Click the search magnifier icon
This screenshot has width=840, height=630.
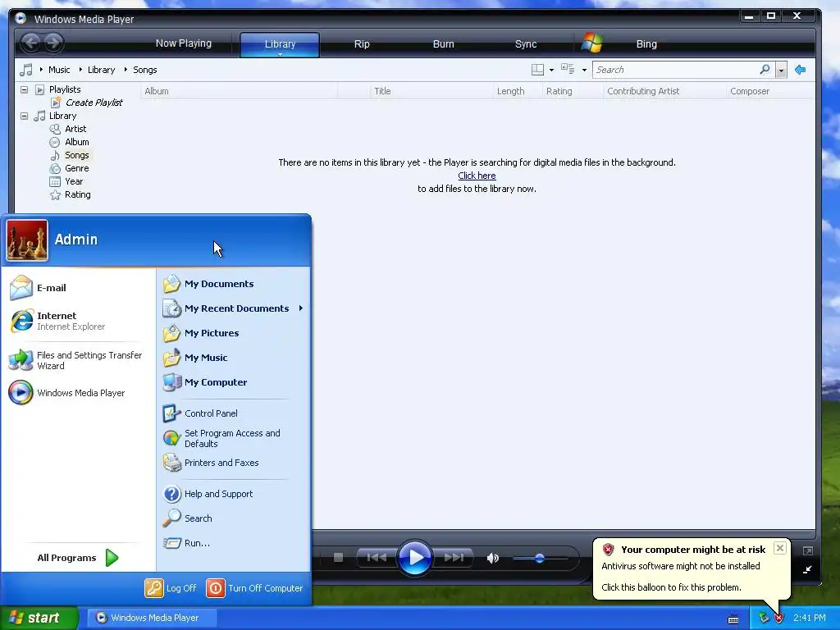click(765, 69)
